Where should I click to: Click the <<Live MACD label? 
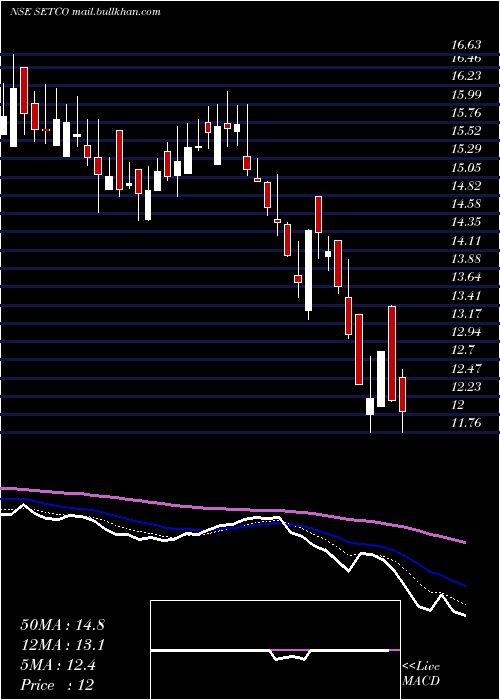421,674
